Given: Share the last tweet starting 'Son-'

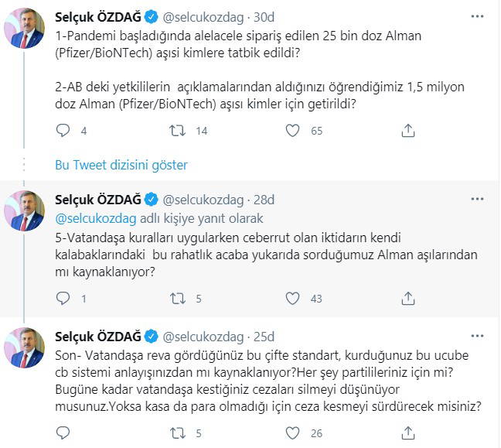Looking at the screenshot, I should click(x=408, y=434).
